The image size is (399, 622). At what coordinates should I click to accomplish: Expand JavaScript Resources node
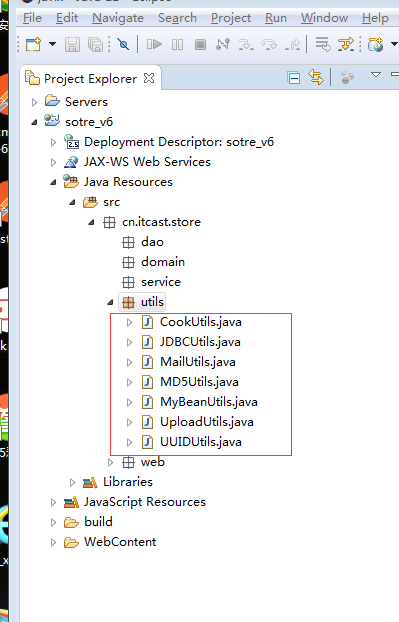click(53, 503)
